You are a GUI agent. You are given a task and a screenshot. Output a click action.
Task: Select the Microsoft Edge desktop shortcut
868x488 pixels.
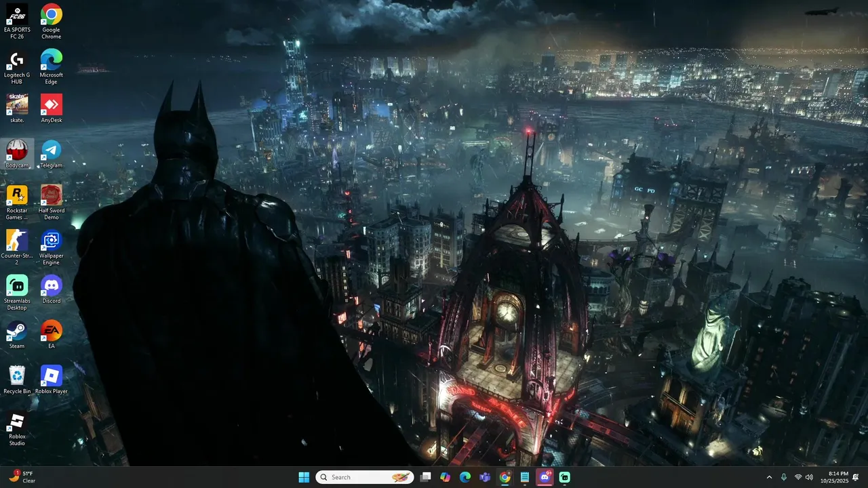click(52, 66)
